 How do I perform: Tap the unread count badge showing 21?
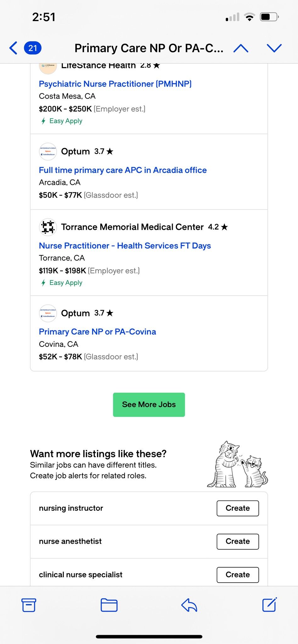click(33, 48)
